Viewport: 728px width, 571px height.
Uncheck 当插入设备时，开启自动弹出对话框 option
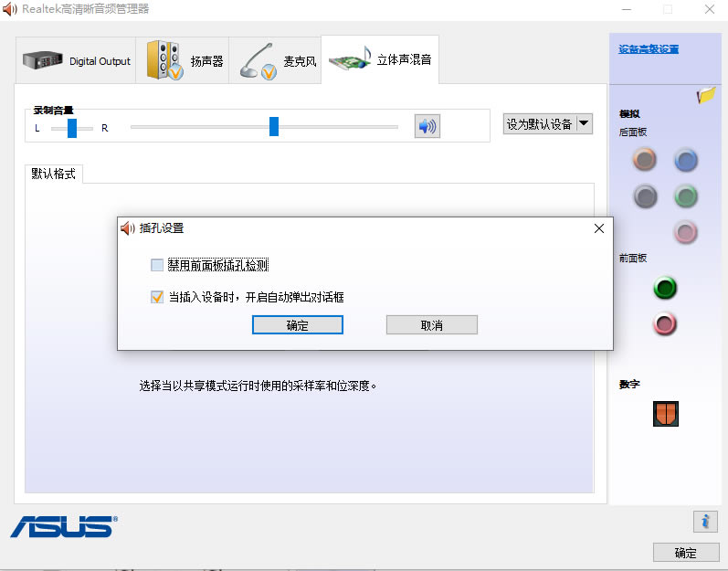(x=157, y=297)
